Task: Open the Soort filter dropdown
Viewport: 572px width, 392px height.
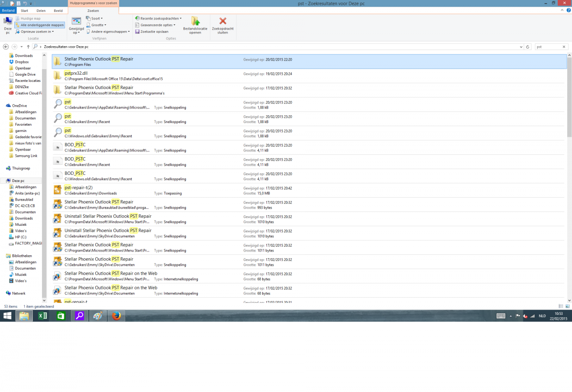Action: tap(94, 19)
